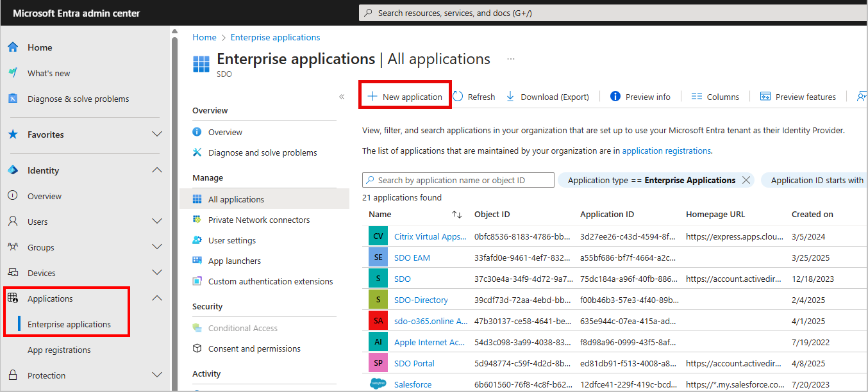This screenshot has height=392, width=868.
Task: Expand the Devices submenu chevron
Action: (156, 273)
